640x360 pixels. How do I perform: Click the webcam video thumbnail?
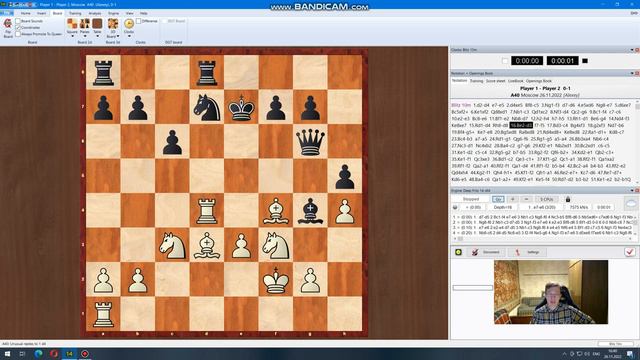pyautogui.click(x=551, y=292)
